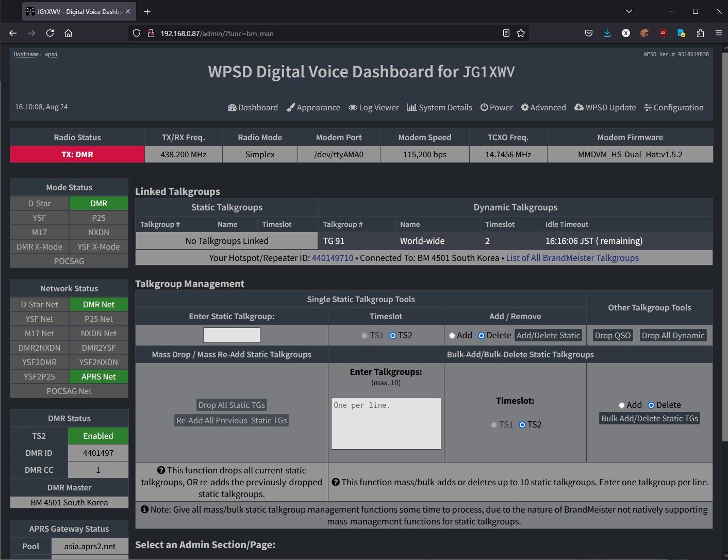Reload the page with the refresh icon
Viewport: 728px width, 560px height.
point(50,33)
